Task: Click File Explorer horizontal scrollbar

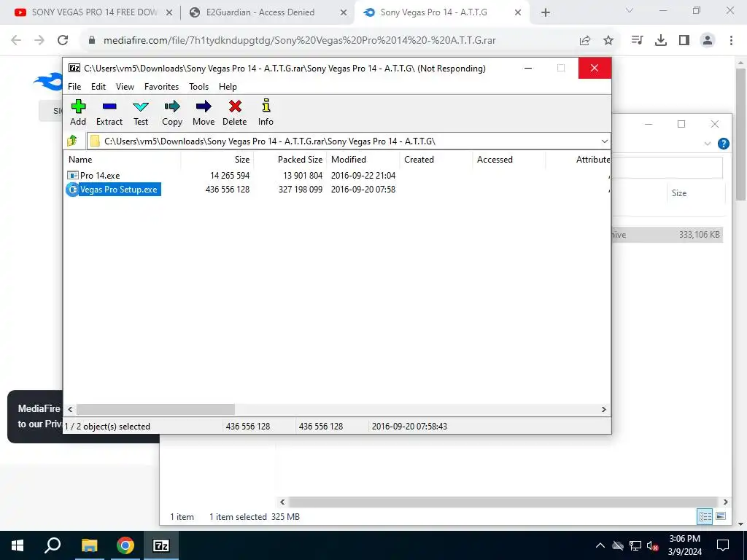Action: tap(503, 502)
